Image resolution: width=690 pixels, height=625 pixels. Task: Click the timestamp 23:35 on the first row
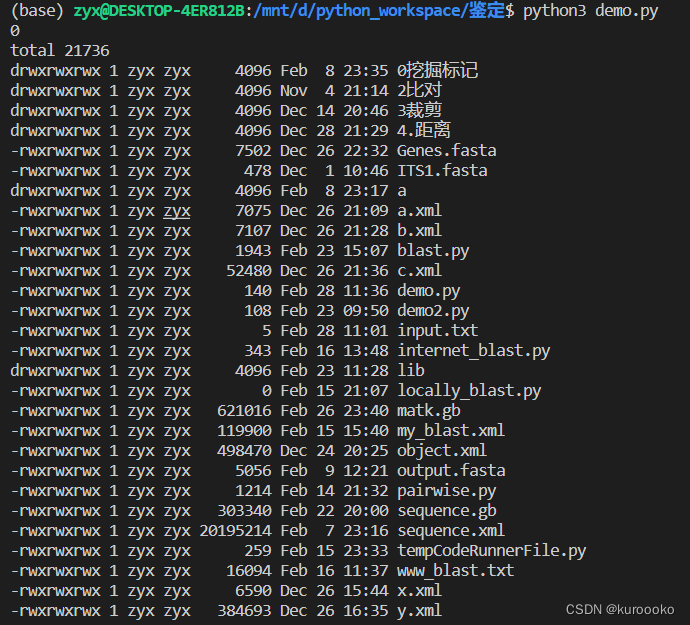[366, 70]
